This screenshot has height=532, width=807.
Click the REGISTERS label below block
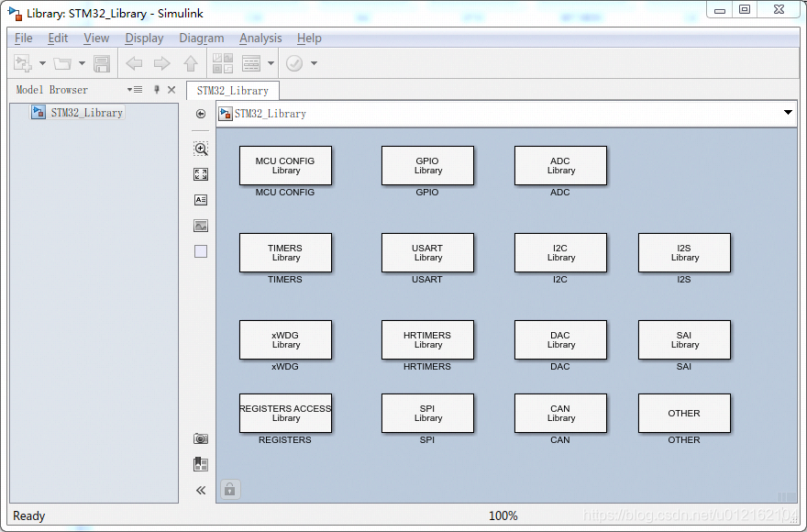point(284,439)
